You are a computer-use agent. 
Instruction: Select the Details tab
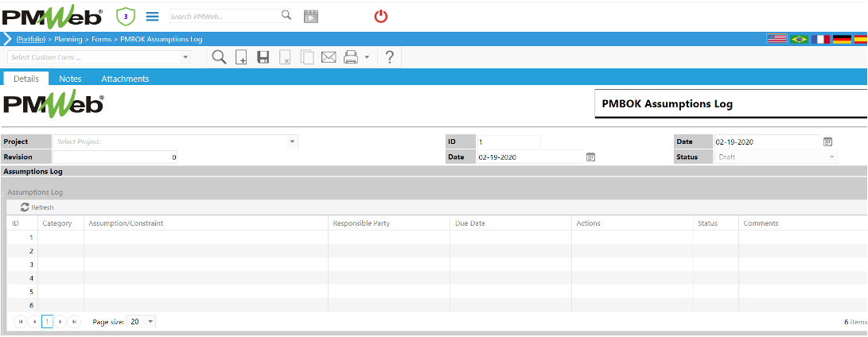click(x=26, y=79)
